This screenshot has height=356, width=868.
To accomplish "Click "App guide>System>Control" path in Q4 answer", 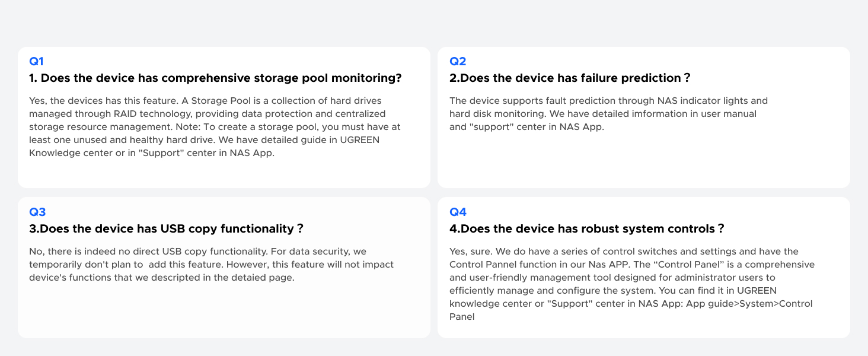I will pos(749,304).
